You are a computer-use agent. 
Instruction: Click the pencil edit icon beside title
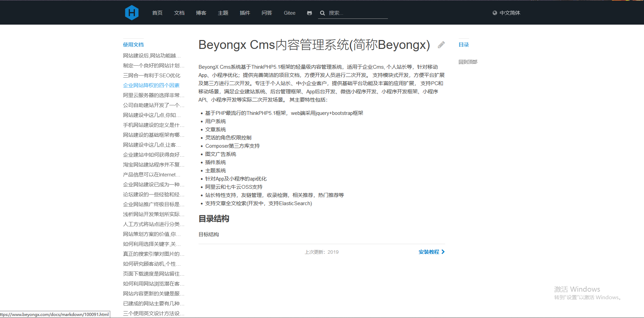click(441, 45)
